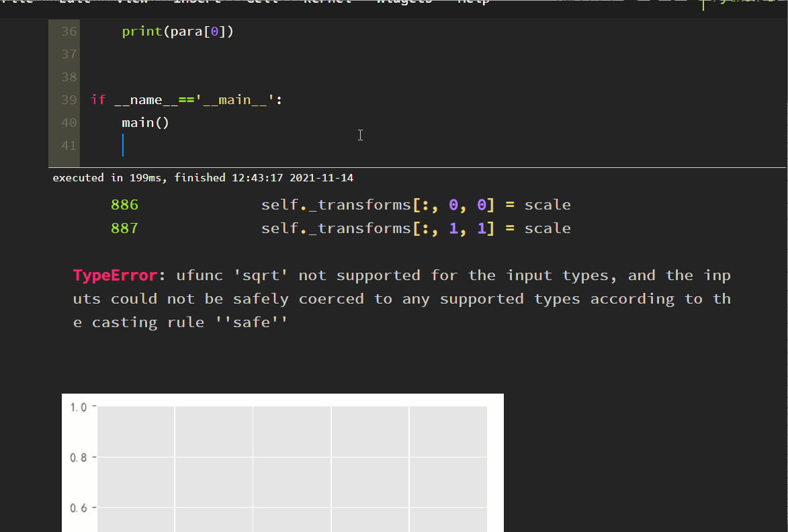Viewport: 788px width, 532px height.
Task: Click the self._transforms[:, 1, 1] = scale line
Action: (x=416, y=228)
